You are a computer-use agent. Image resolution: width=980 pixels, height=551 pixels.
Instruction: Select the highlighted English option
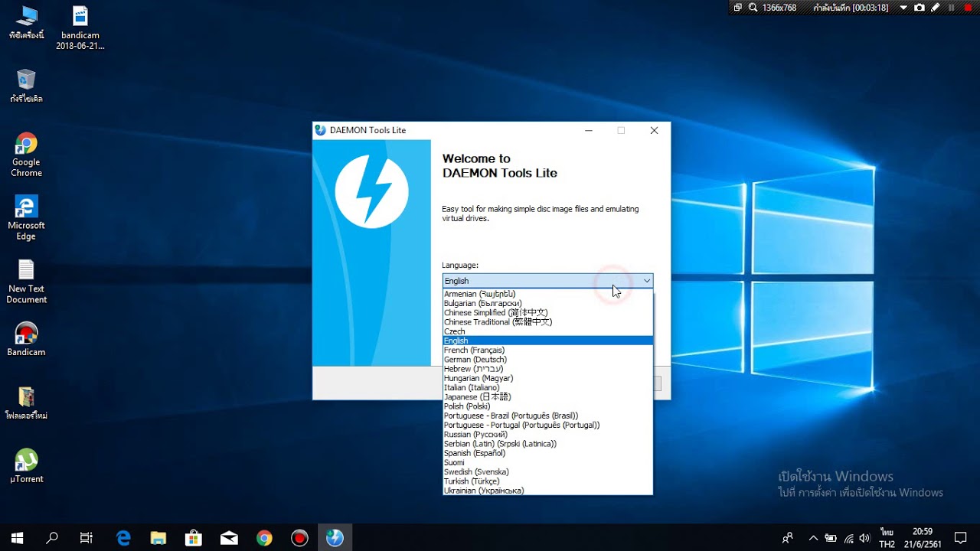point(547,341)
